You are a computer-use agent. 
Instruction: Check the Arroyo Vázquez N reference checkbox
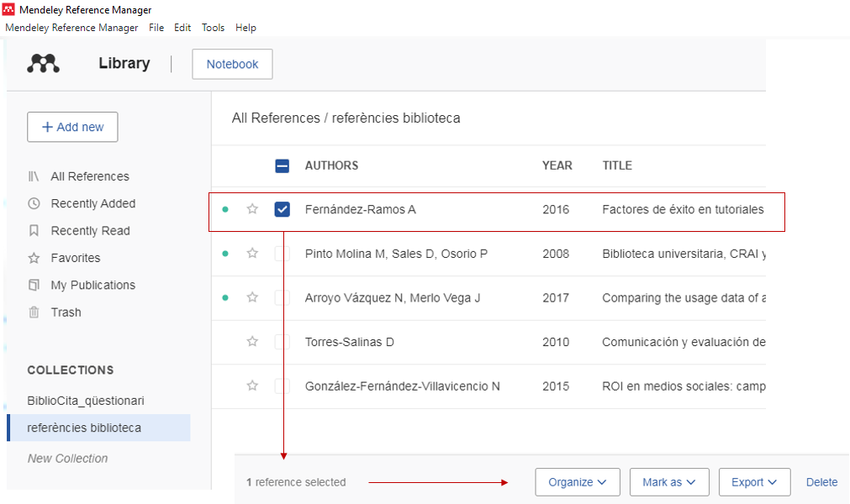click(x=282, y=297)
